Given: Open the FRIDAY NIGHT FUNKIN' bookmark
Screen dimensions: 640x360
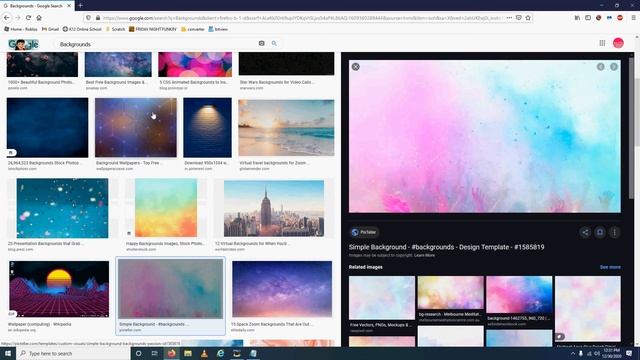Looking at the screenshot, I should (153, 29).
